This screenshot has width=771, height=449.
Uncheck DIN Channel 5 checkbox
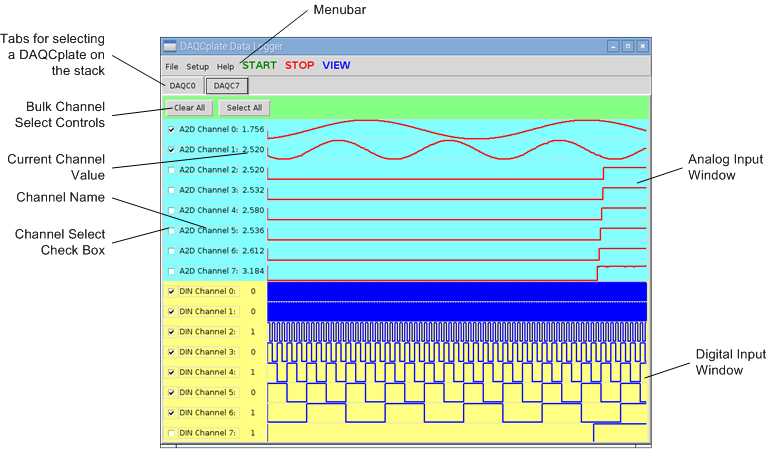171,392
